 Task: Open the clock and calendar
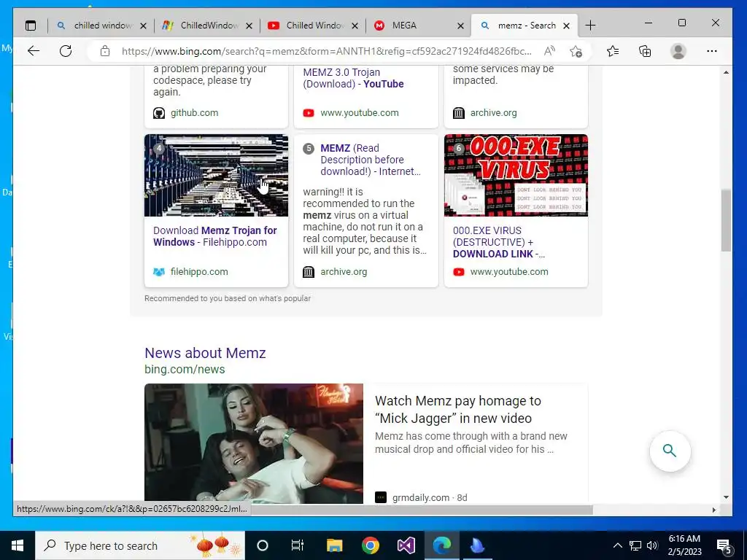pyautogui.click(x=684, y=545)
